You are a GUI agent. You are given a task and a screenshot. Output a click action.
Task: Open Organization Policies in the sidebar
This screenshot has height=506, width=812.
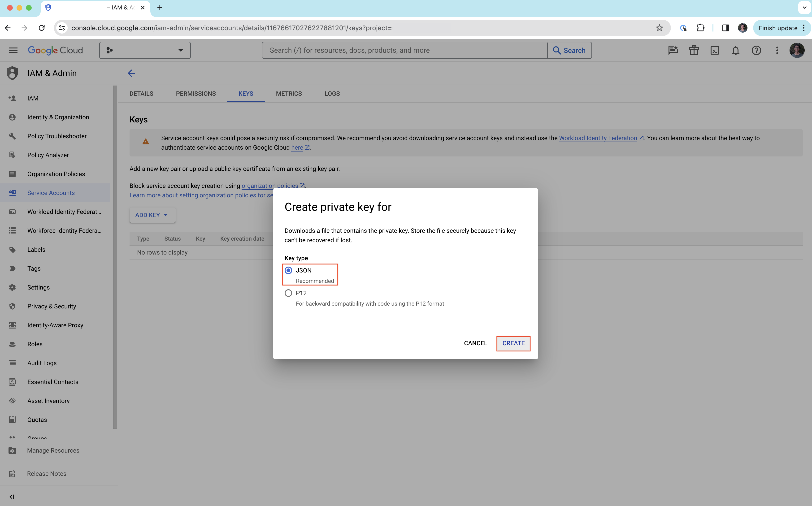[x=55, y=174]
